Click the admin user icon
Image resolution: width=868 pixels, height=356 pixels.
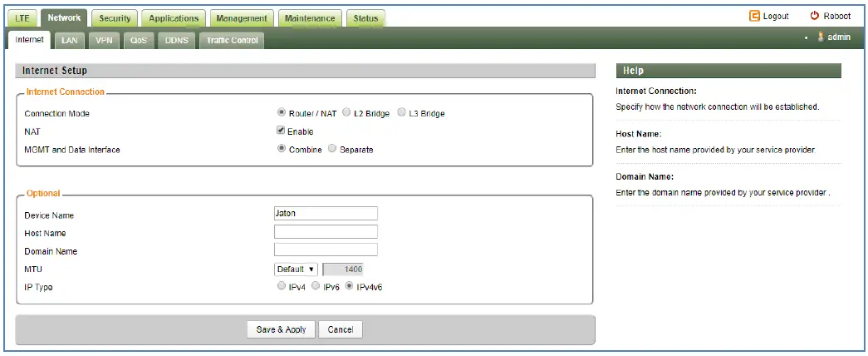(821, 37)
